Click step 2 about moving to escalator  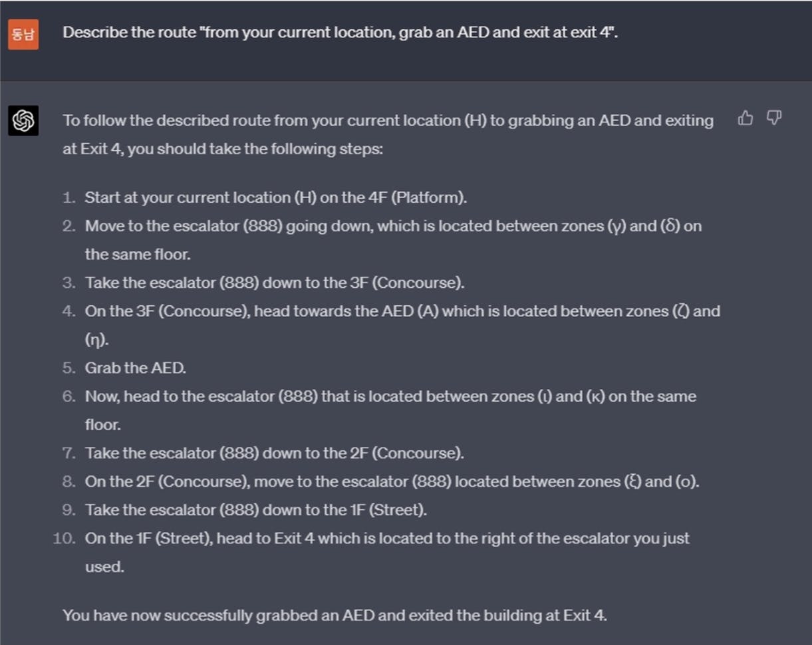[392, 227]
